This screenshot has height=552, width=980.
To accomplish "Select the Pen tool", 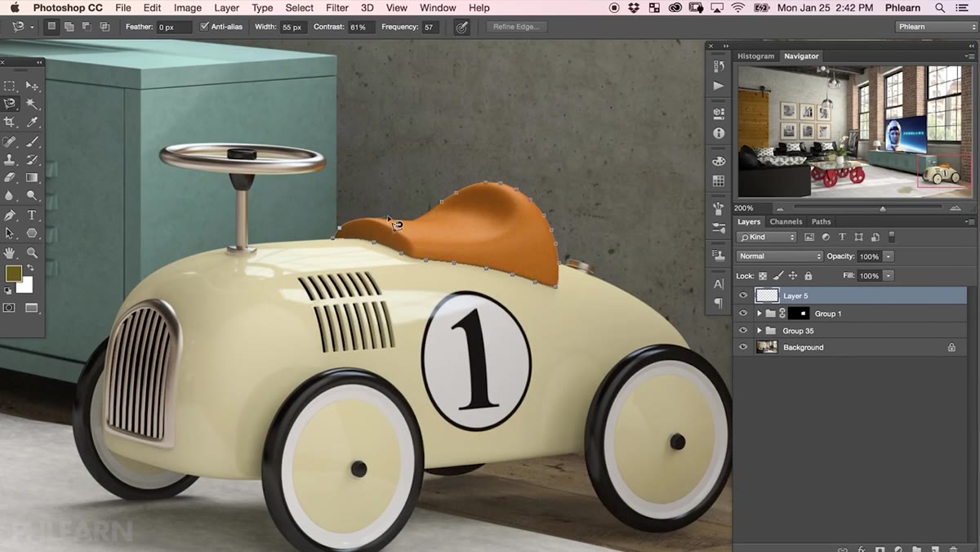I will click(10, 216).
